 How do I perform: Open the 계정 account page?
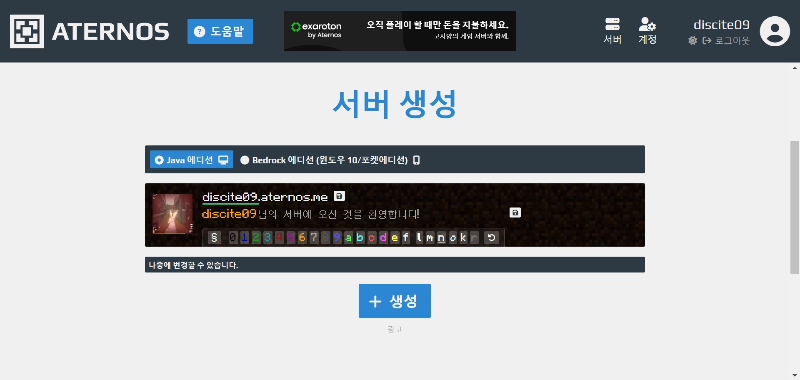[647, 31]
